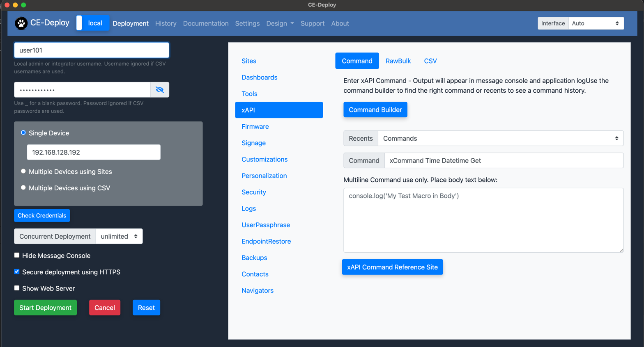Viewport: 644px width, 347px height.
Task: Open the History menu item
Action: pyautogui.click(x=166, y=23)
